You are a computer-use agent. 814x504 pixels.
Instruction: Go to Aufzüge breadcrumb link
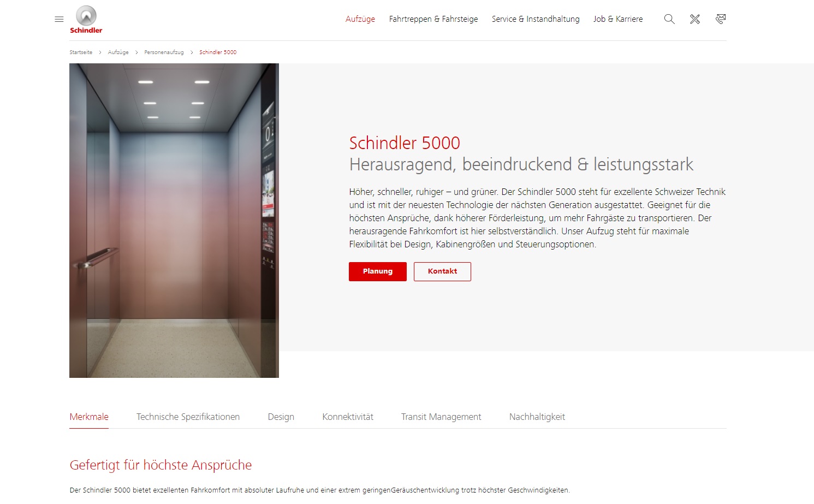coord(118,52)
